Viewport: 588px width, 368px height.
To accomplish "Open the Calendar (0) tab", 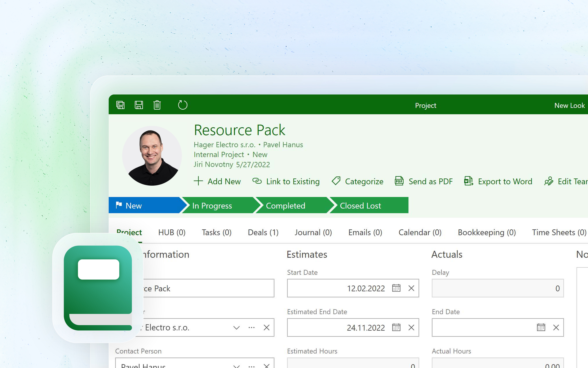I will click(420, 232).
